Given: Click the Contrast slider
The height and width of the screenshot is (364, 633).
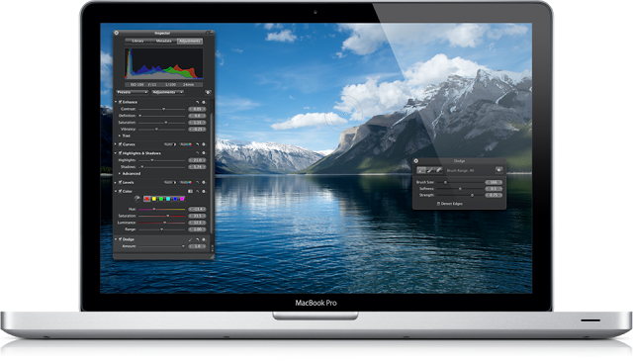Looking at the screenshot, I should pos(162,109).
